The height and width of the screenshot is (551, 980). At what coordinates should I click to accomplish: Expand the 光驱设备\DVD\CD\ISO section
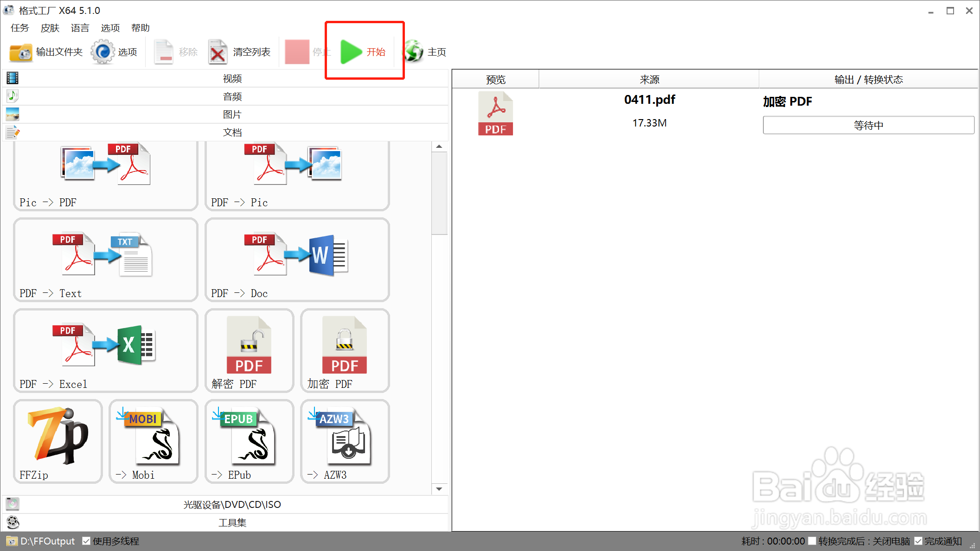(x=232, y=504)
